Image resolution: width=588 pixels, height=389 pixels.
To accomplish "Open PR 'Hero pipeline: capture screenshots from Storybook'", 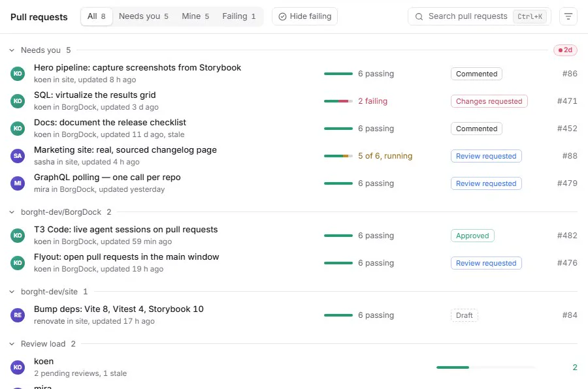I will 137,67.
